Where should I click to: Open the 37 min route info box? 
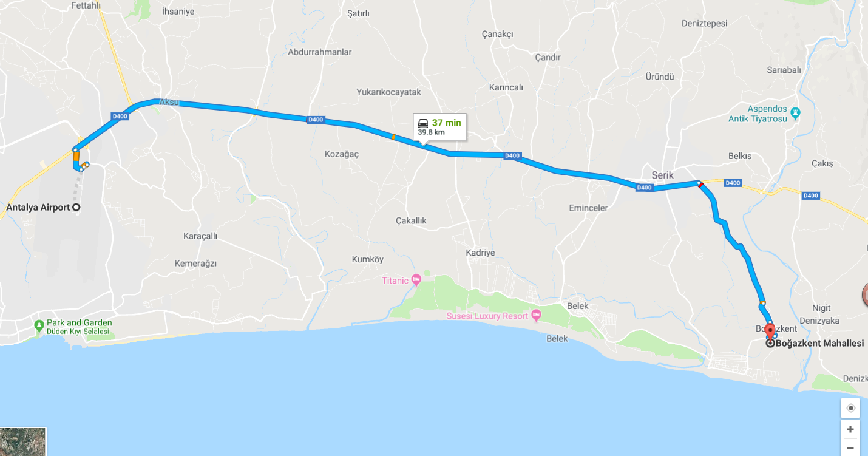[x=439, y=127]
